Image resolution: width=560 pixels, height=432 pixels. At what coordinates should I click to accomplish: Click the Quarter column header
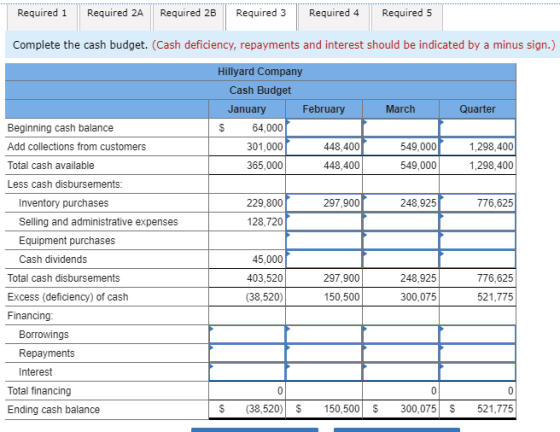pyautogui.click(x=477, y=109)
